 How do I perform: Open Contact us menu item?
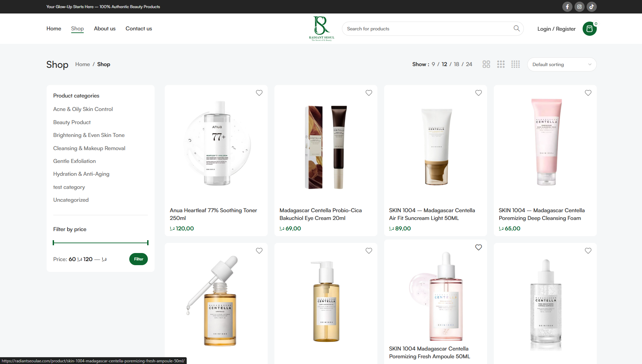click(139, 29)
